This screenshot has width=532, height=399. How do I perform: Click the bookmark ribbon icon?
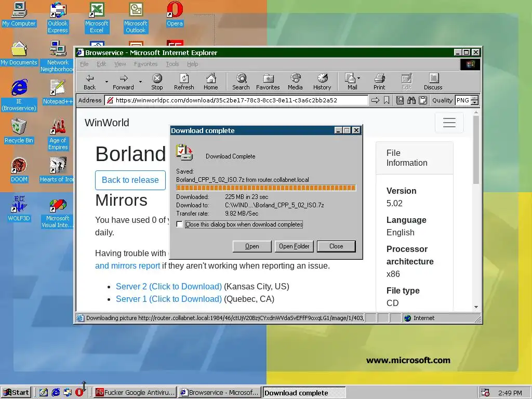click(x=387, y=100)
